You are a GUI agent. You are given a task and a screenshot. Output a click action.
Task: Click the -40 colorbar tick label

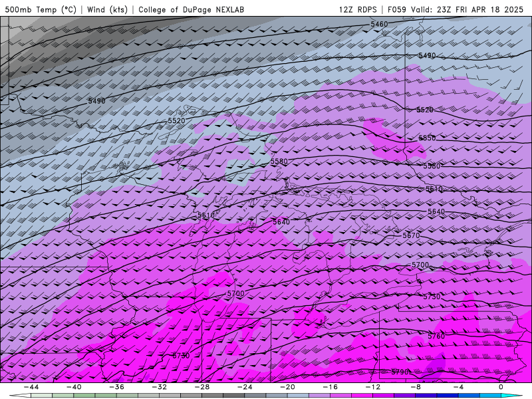(x=74, y=387)
